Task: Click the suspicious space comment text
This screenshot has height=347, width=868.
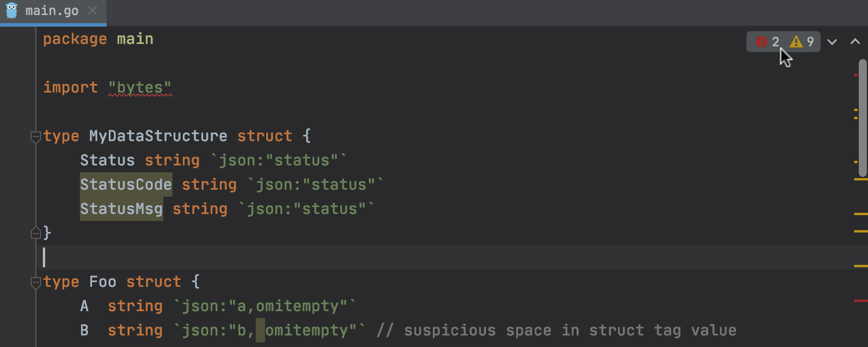Action: coord(556,331)
